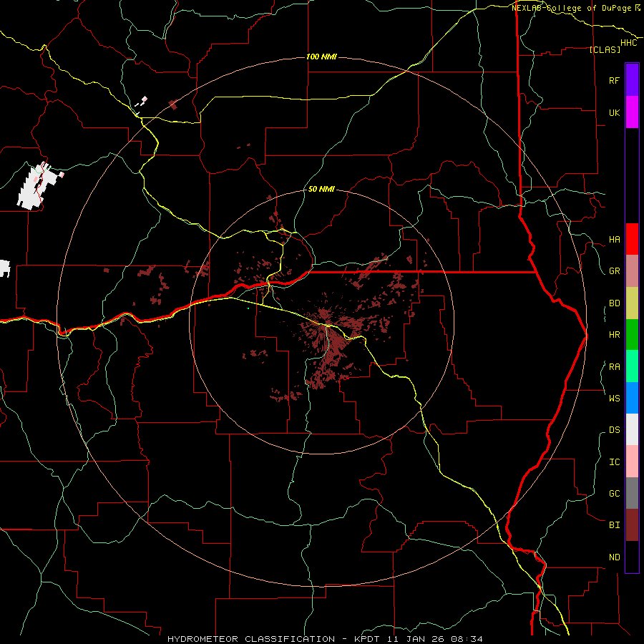Click the '08:34' timestamp text
Image resolution: width=644 pixels, height=644 pixels.
tap(467, 639)
